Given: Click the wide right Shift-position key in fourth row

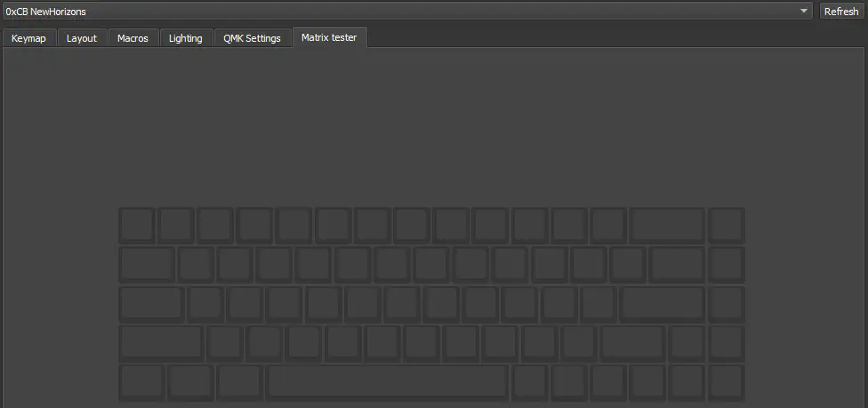Looking at the screenshot, I should coord(632,342).
